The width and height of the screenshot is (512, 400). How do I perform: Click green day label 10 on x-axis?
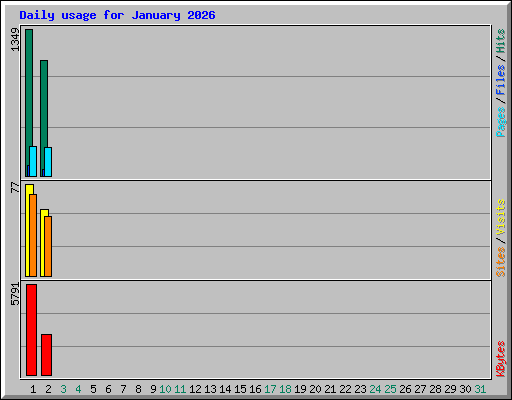click(165, 389)
